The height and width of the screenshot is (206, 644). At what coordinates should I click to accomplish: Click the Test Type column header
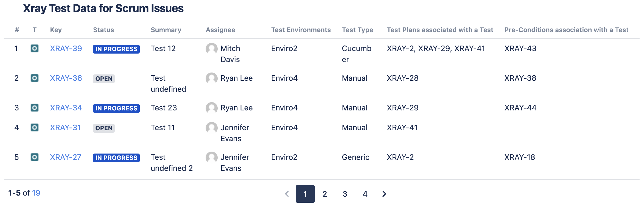click(357, 30)
